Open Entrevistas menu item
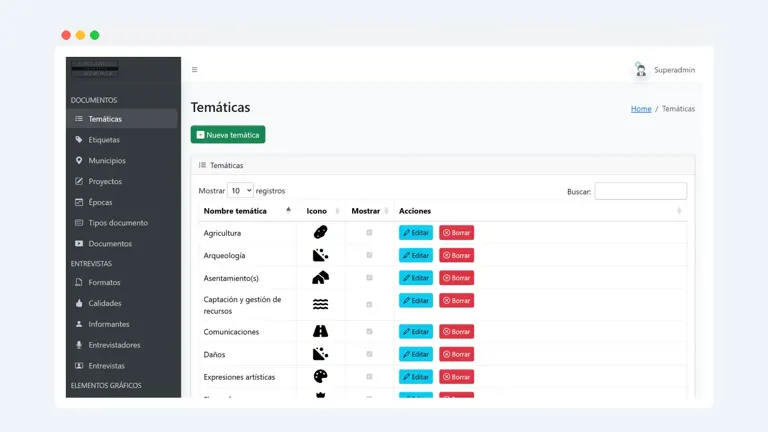768x432 pixels. 121,366
